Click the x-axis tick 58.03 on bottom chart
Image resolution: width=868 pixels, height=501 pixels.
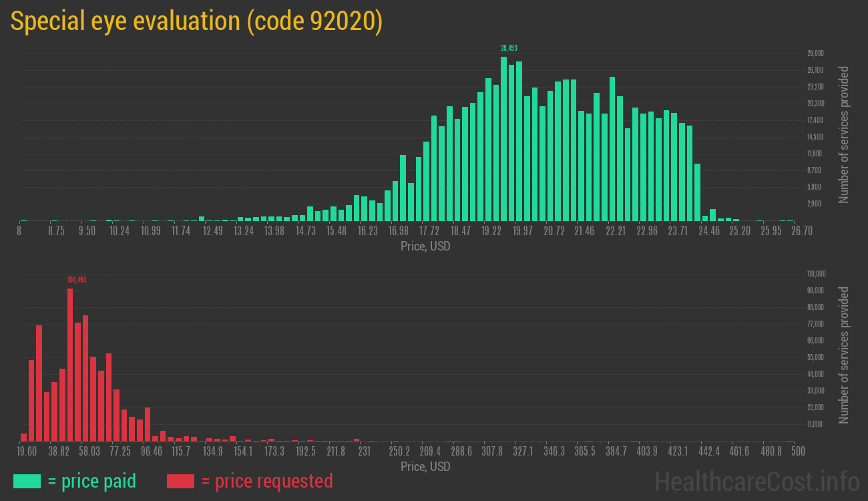pos(89,451)
